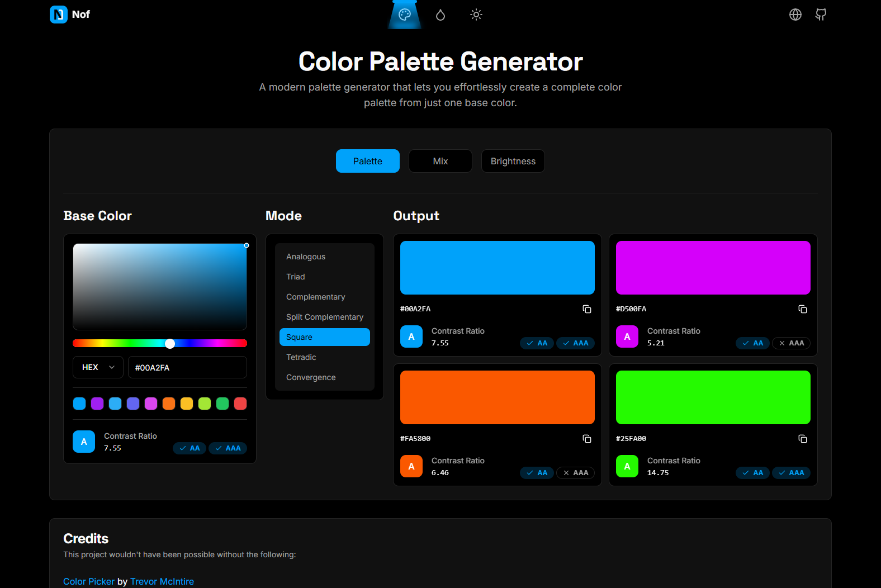Switch to the Brightness tab
The image size is (881, 588).
[x=513, y=161]
